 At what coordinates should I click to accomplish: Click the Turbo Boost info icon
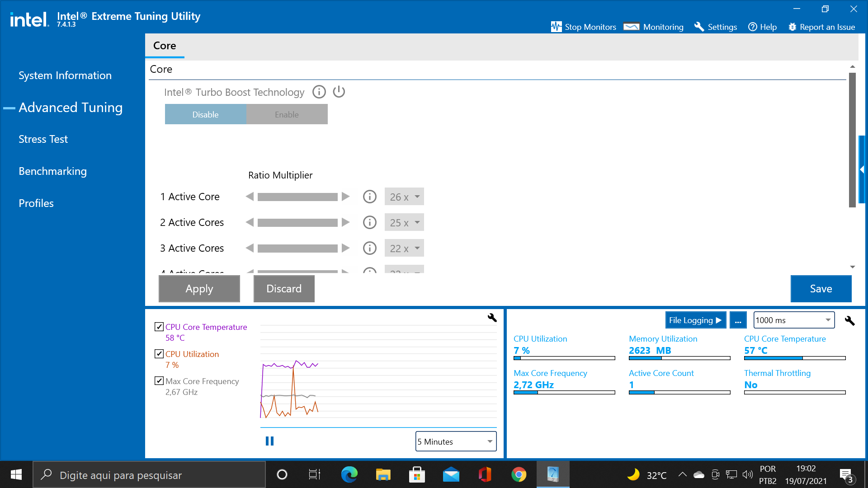click(x=319, y=92)
